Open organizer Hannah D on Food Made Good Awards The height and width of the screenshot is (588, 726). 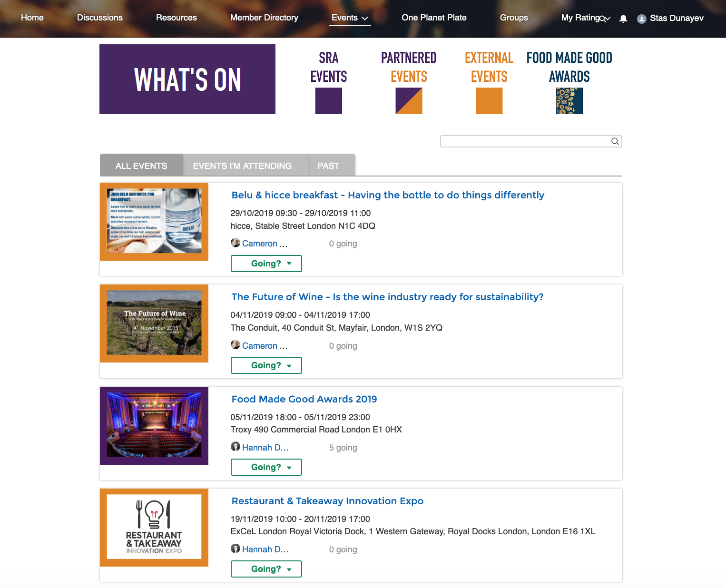[x=265, y=448]
